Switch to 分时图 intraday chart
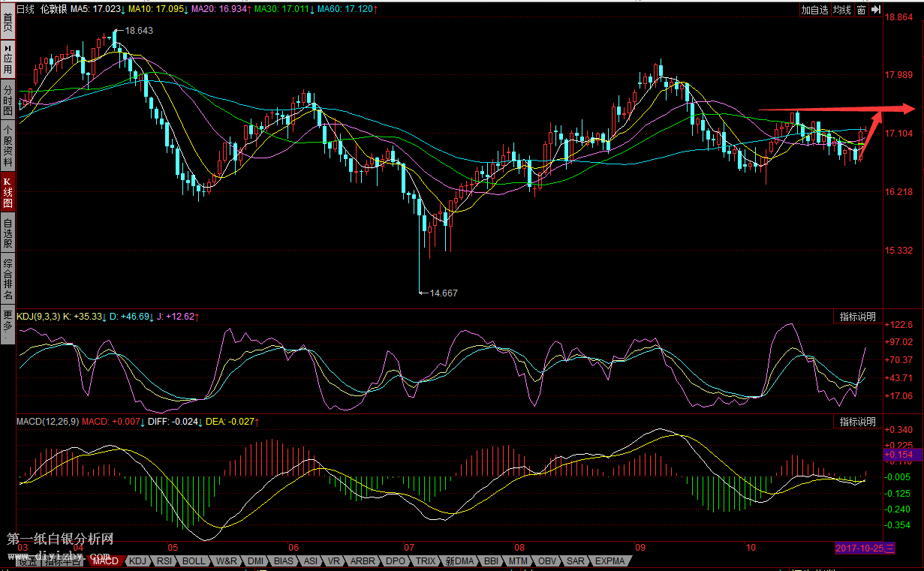Image resolution: width=924 pixels, height=571 pixels. 8,98
